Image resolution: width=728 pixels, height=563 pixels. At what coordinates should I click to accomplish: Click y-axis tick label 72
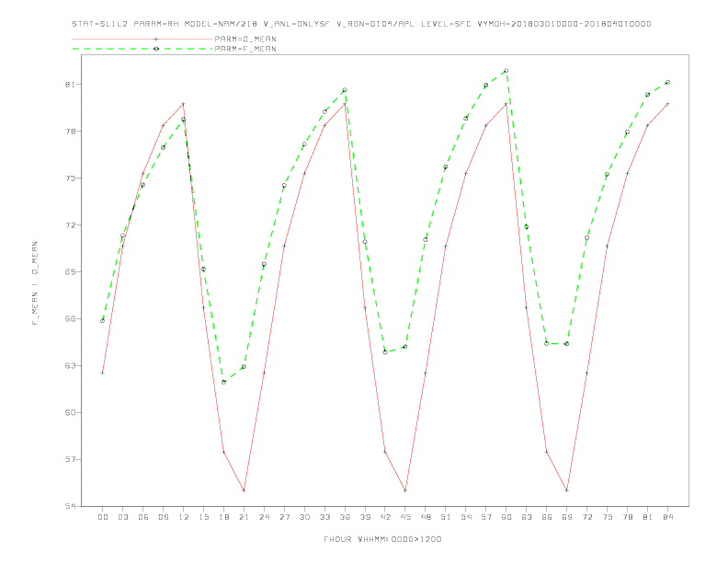pyautogui.click(x=71, y=225)
